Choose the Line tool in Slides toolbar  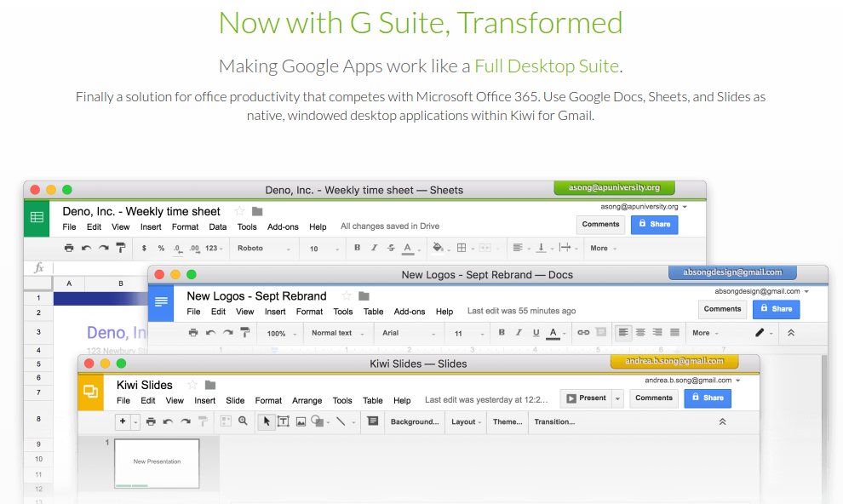point(341,421)
